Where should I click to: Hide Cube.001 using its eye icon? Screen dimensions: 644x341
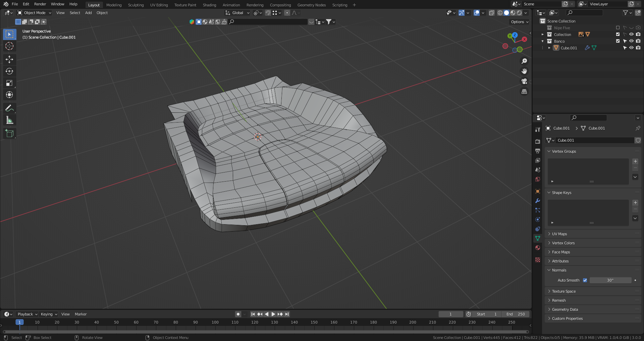pyautogui.click(x=631, y=48)
